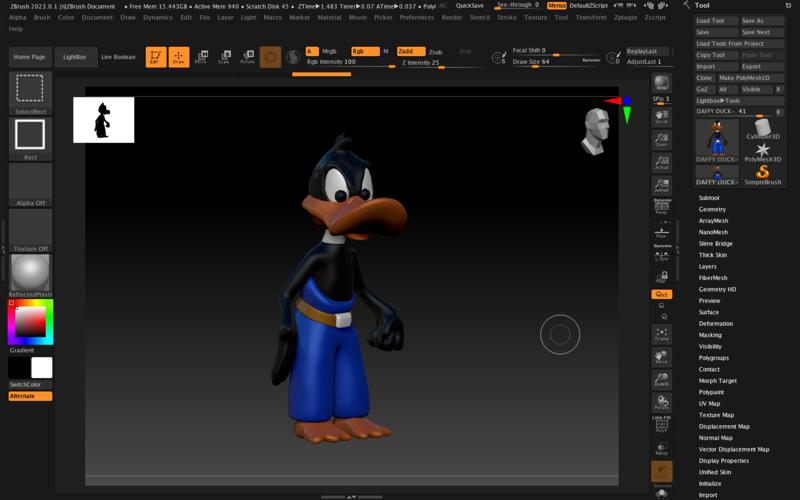Select the Move gizmo icon in top shelf
800x500 pixels.
[202, 57]
